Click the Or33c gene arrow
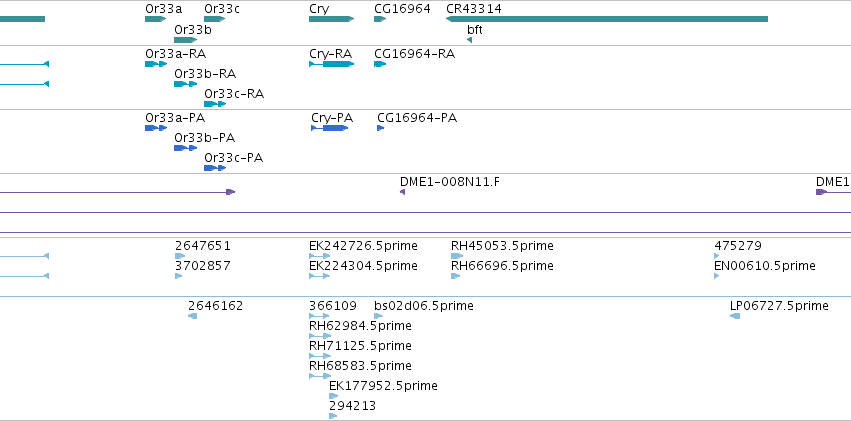Screen dimensions: 851x421 click(214, 19)
